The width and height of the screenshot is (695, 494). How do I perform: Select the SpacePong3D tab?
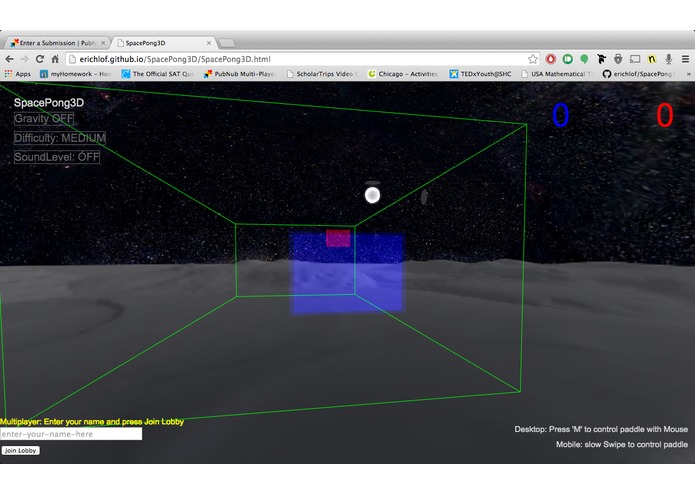[163, 43]
